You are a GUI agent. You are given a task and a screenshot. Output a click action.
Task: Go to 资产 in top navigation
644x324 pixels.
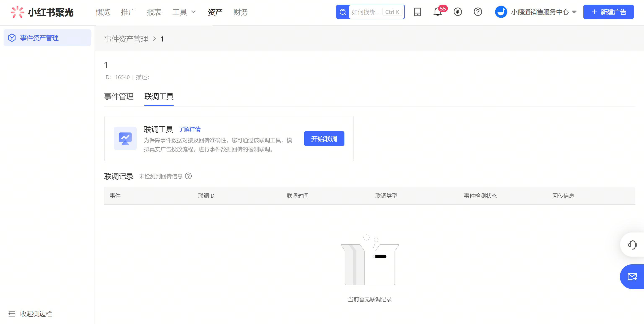pyautogui.click(x=215, y=12)
